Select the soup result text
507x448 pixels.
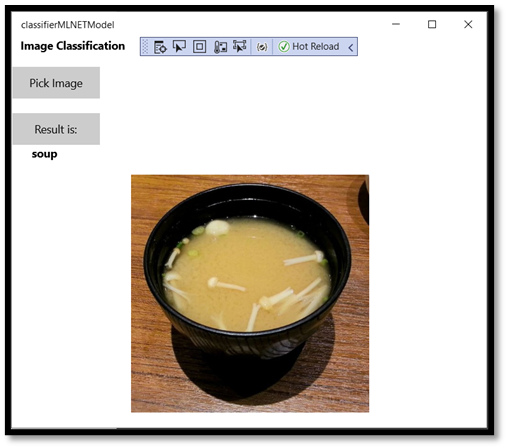click(x=44, y=154)
